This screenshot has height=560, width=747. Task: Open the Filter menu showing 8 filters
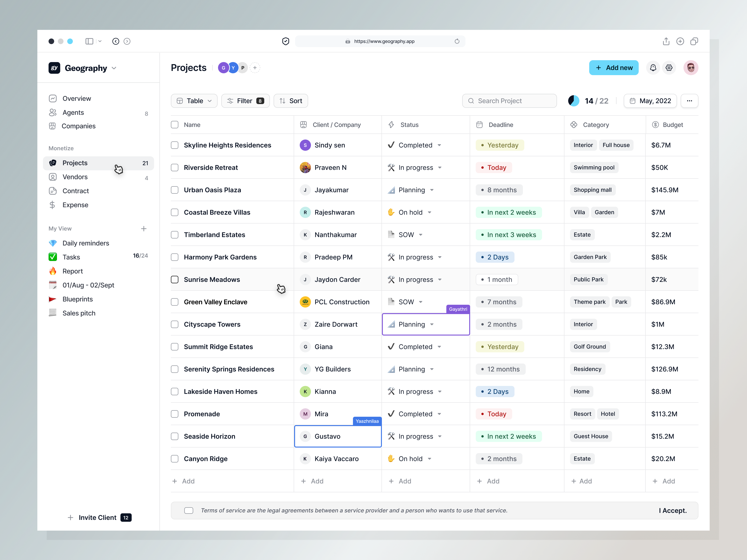point(245,101)
